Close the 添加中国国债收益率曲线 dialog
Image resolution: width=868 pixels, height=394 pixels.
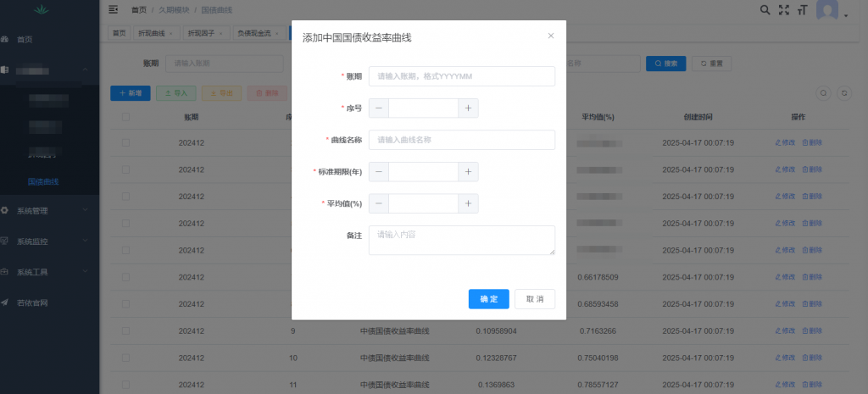pyautogui.click(x=551, y=36)
